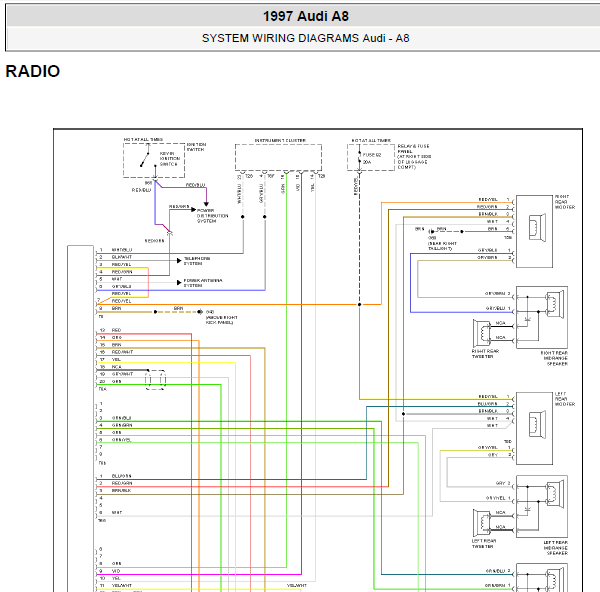
Task: Select "(NEAR RIGHT TAILLIGHT)" location note
Action: (442, 246)
